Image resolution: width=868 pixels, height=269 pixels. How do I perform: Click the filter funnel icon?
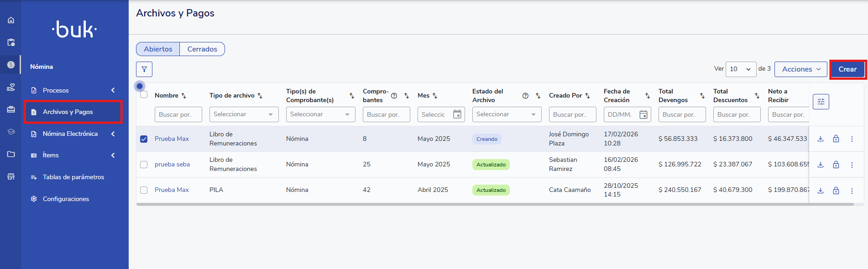[x=144, y=69]
